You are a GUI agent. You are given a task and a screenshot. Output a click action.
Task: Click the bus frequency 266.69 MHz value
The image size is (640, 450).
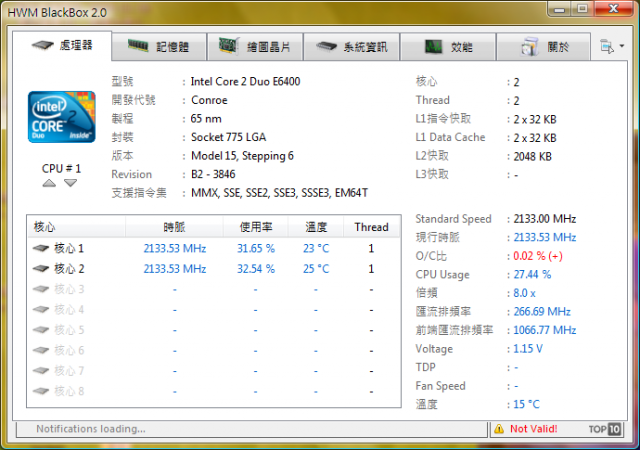(542, 312)
